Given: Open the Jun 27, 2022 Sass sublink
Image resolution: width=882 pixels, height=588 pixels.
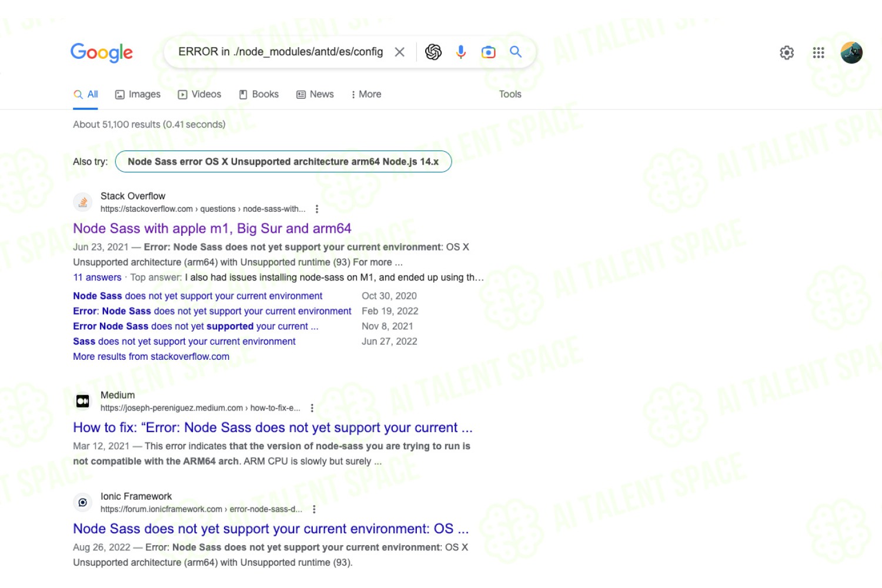Looking at the screenshot, I should pos(184,342).
